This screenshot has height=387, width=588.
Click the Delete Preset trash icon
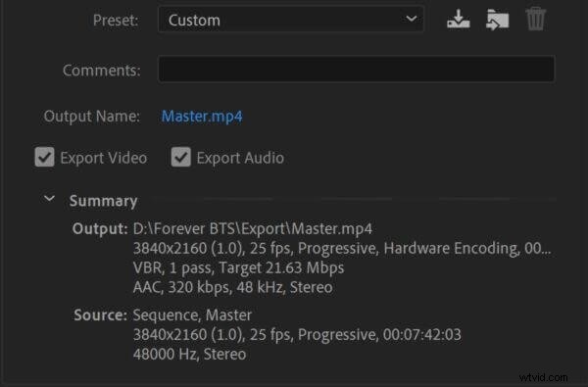(x=535, y=19)
